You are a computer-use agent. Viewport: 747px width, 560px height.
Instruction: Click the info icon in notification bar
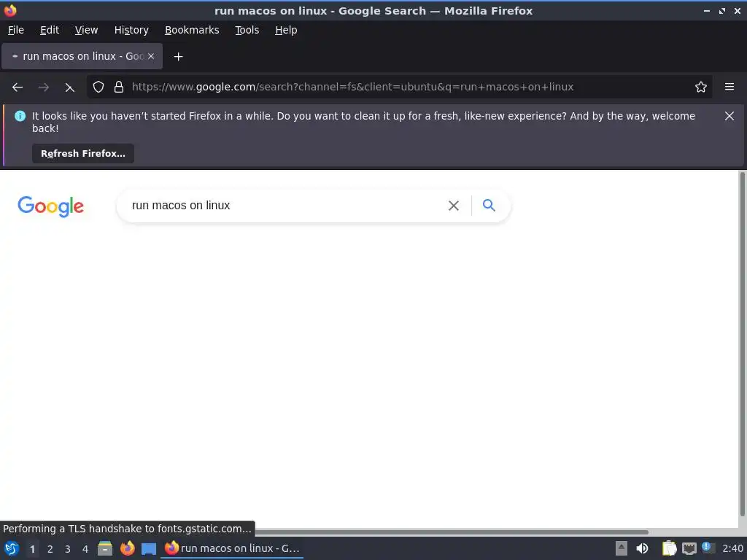(20, 116)
